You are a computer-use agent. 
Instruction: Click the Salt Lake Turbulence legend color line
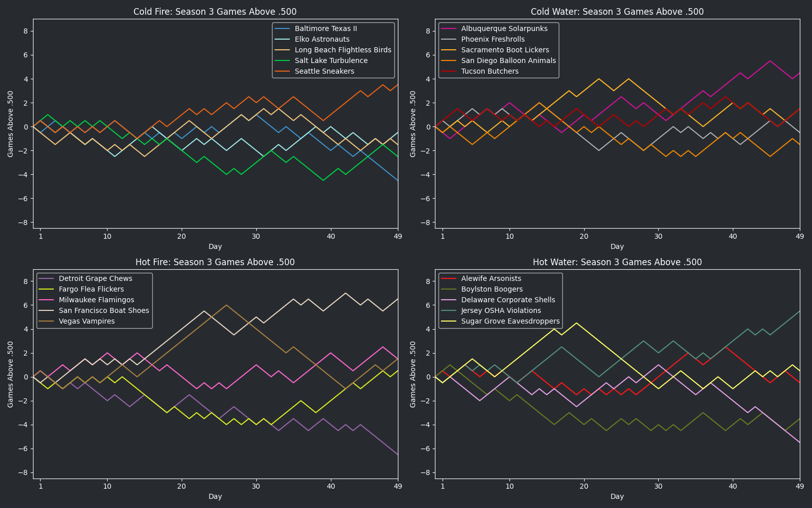coord(283,60)
